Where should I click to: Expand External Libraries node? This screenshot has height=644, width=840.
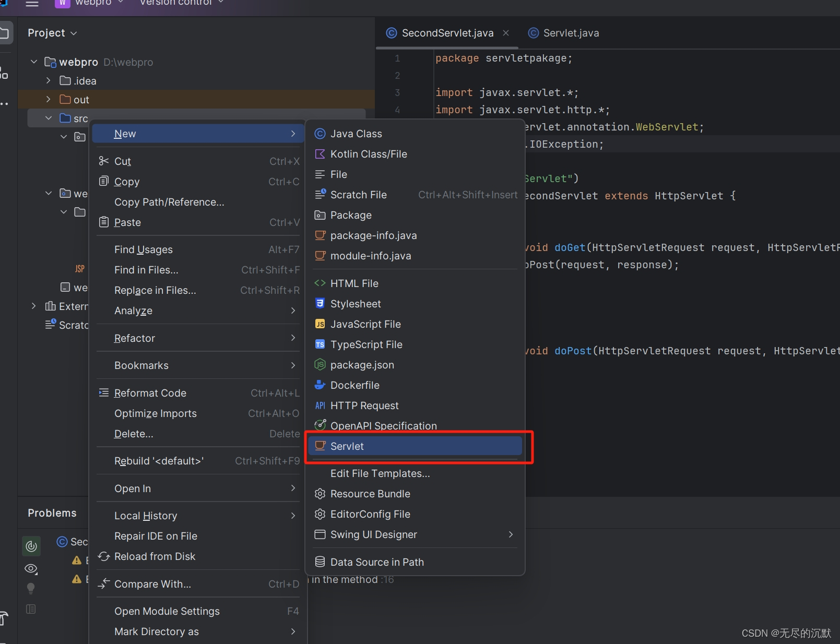[34, 306]
